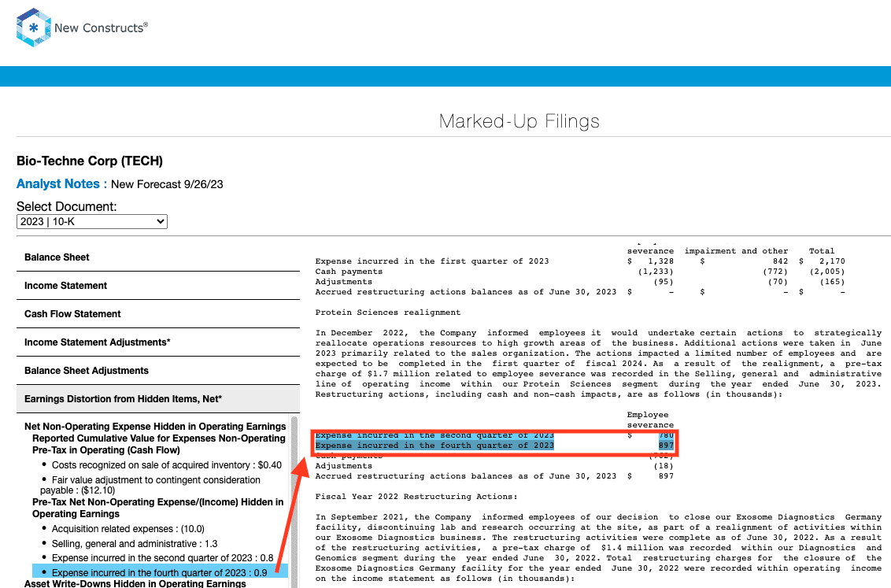The height and width of the screenshot is (588, 891).
Task: Select Fair value adjustment to contingent consideration item
Action: coord(150,485)
